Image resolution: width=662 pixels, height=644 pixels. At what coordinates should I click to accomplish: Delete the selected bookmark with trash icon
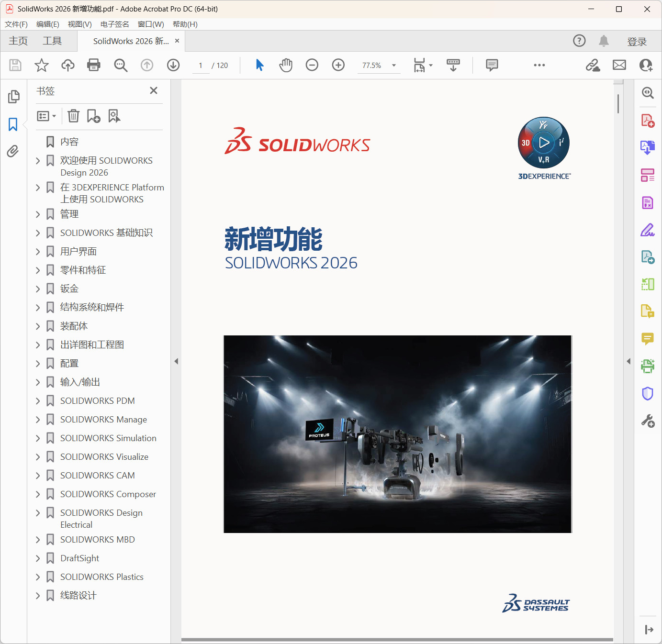73,116
